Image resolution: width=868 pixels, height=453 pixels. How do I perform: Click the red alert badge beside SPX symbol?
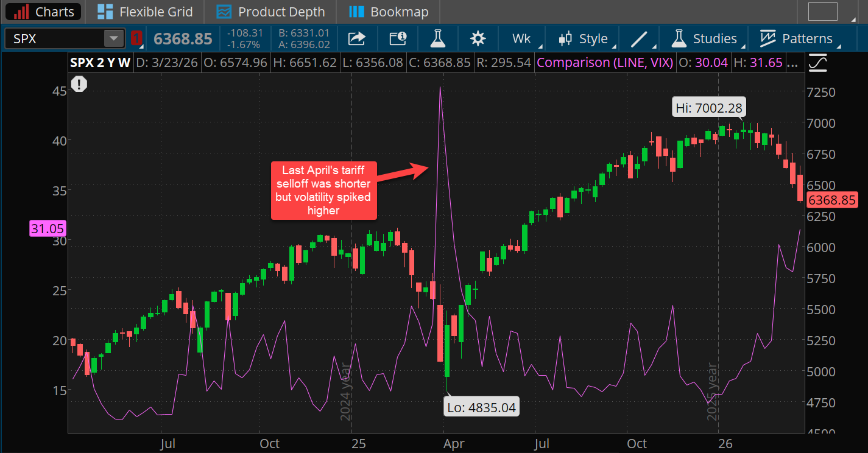[136, 38]
